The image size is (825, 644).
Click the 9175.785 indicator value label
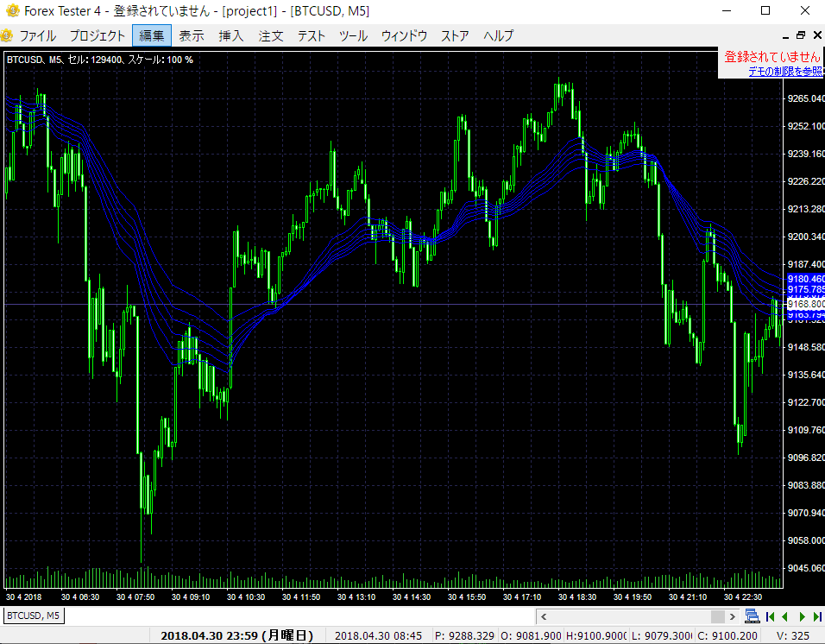(x=805, y=289)
